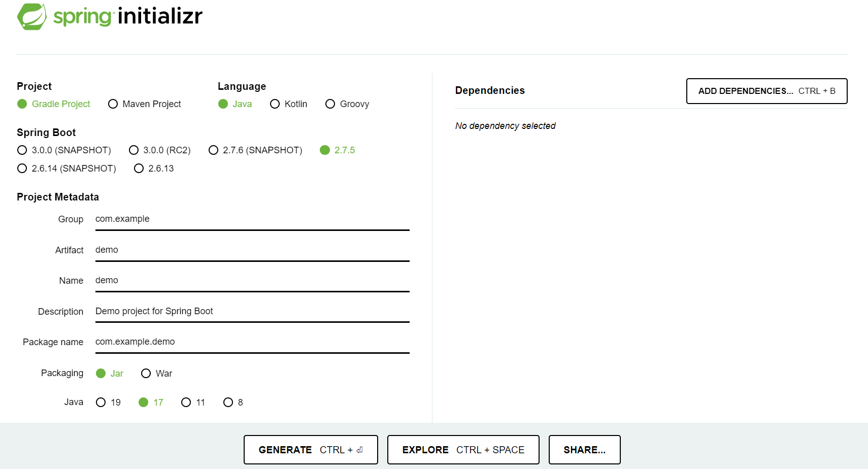Focus the Name input field
Image resolution: width=868 pixels, height=469 pixels.
252,281
